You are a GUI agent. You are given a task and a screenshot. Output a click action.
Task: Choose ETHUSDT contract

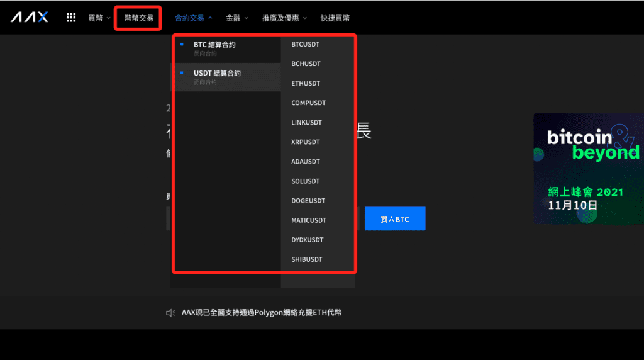pos(306,84)
